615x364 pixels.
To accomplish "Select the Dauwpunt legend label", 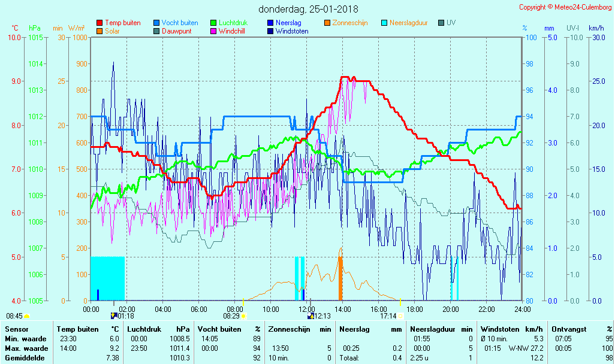I will 177,31.
